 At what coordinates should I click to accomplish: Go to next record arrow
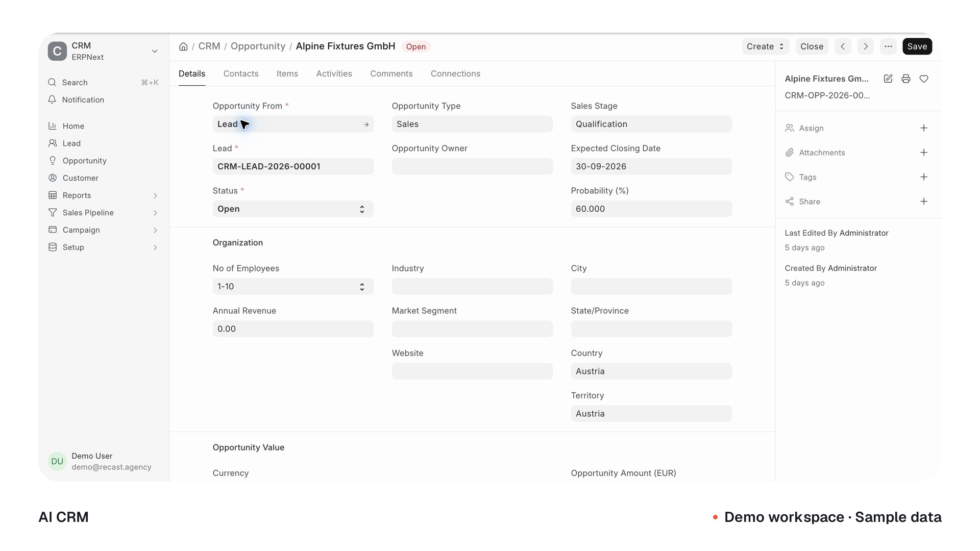pyautogui.click(x=866, y=46)
